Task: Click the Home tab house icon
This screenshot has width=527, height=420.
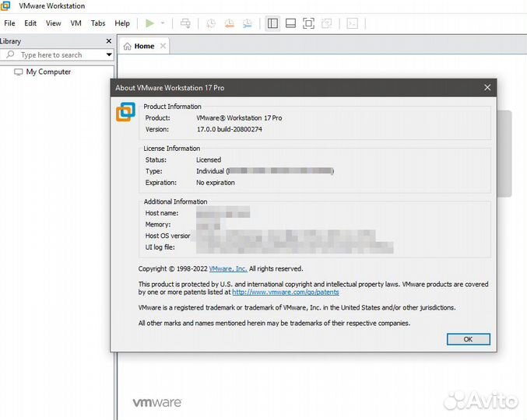Action: 127,46
